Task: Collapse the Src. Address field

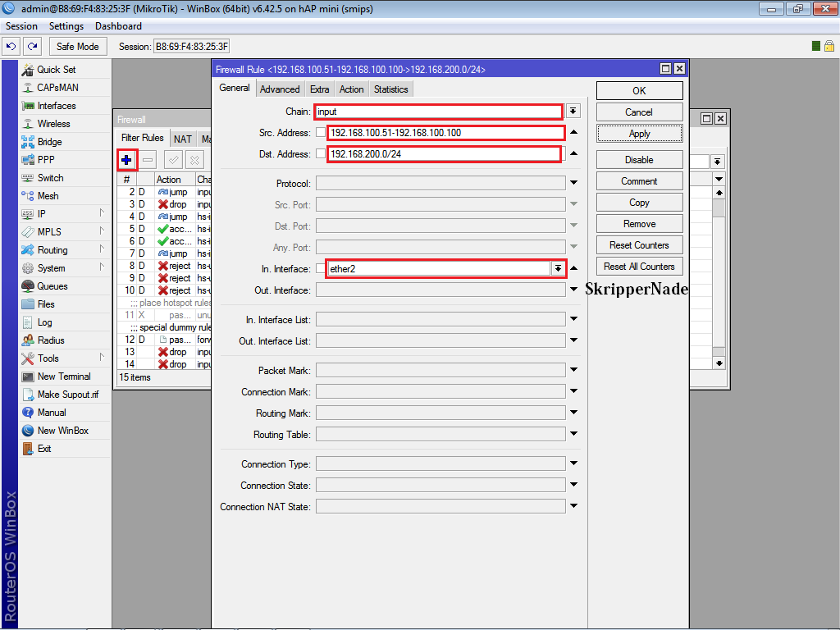Action: point(573,132)
